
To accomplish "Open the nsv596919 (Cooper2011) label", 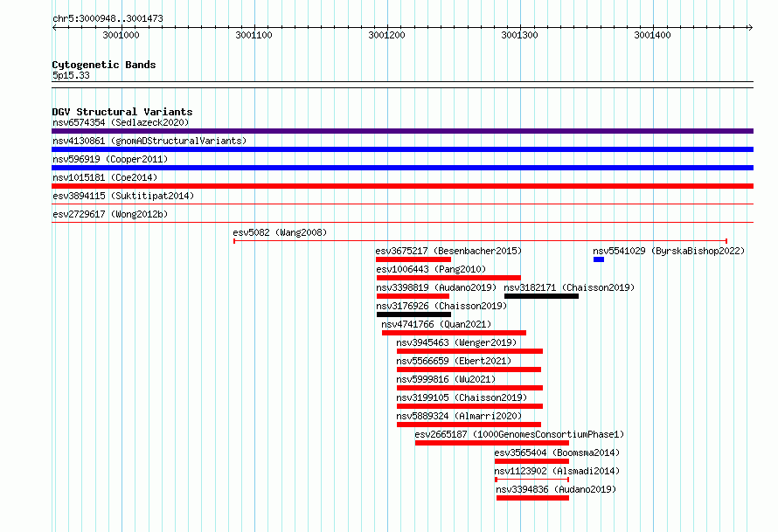I will [x=110, y=159].
